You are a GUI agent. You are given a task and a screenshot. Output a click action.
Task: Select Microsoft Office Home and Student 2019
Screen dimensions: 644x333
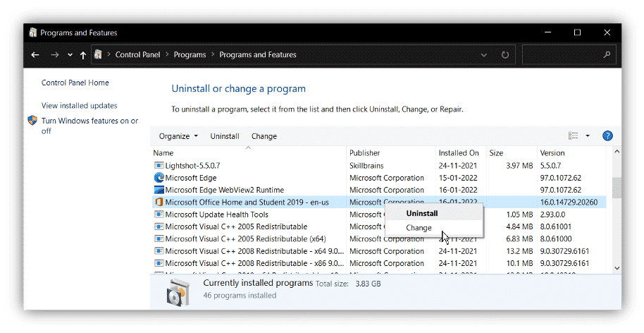pyautogui.click(x=247, y=202)
